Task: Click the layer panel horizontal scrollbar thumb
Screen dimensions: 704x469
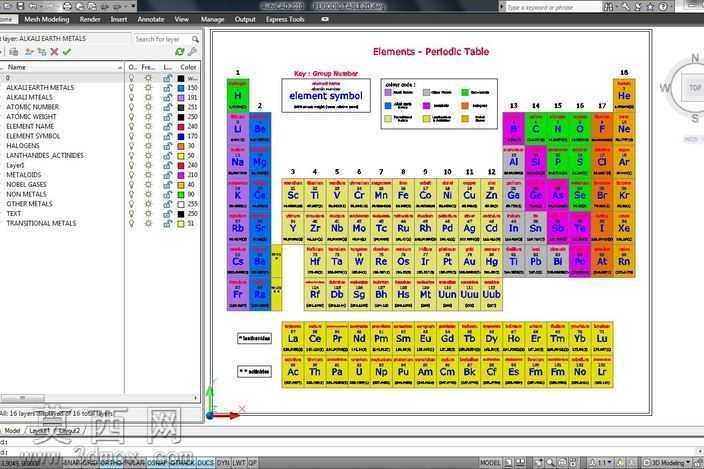Action: click(x=22, y=398)
